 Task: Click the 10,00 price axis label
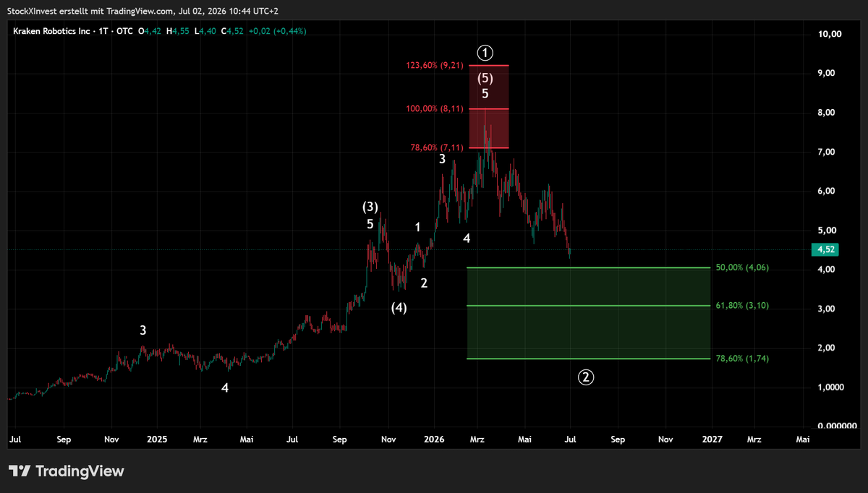click(830, 34)
